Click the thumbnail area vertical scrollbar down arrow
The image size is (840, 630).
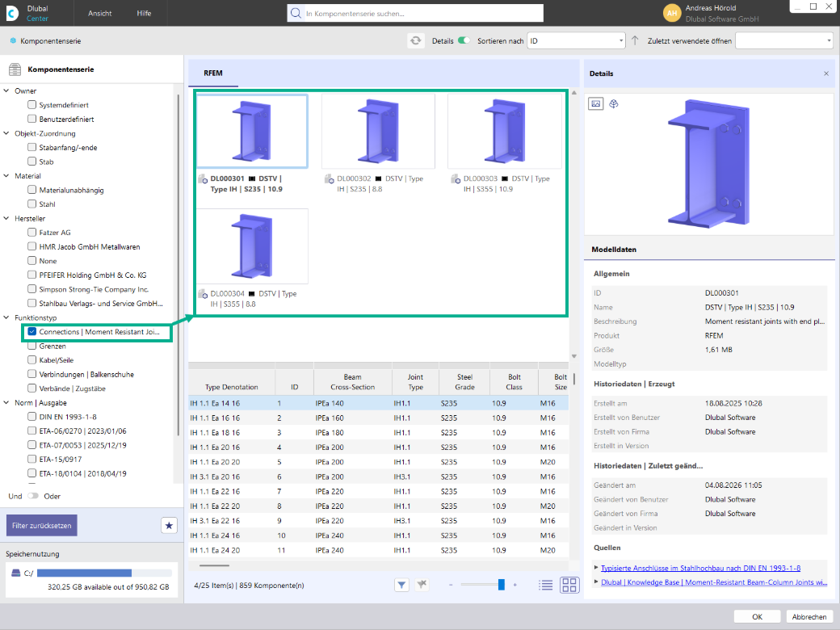(573, 356)
